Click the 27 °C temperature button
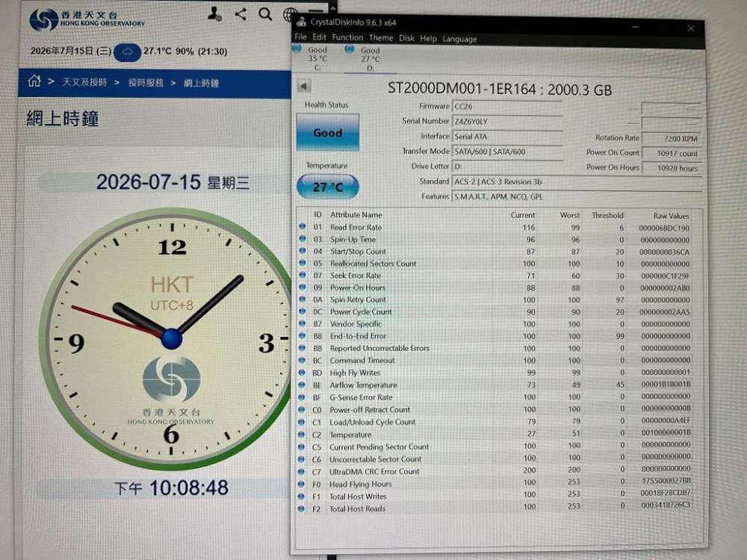 (x=328, y=187)
